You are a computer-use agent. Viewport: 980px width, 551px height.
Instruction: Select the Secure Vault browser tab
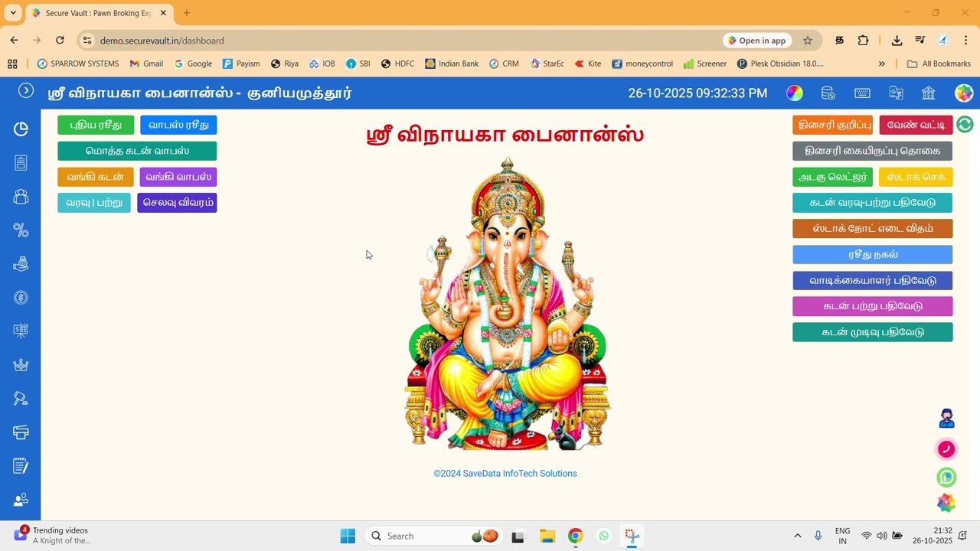(97, 13)
